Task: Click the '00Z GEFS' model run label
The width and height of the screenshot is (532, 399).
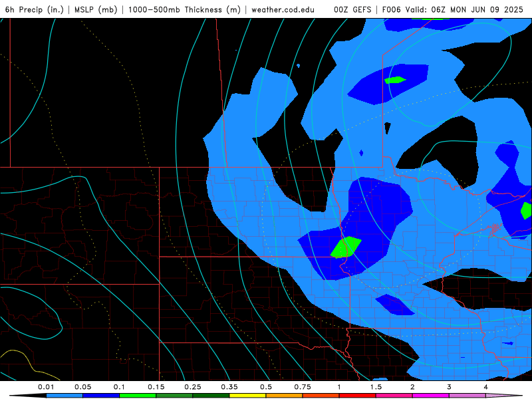Action: pyautogui.click(x=352, y=9)
